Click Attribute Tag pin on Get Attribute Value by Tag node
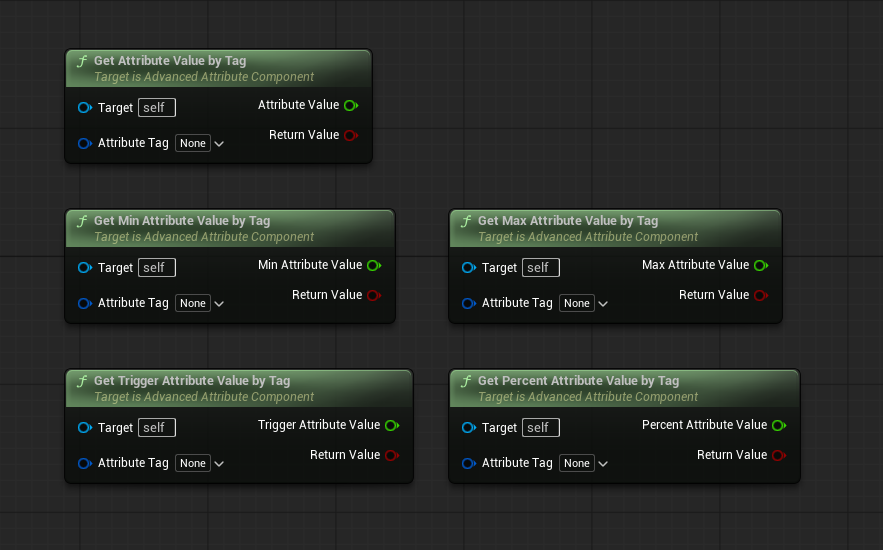The width and height of the screenshot is (883, 550). click(85, 144)
